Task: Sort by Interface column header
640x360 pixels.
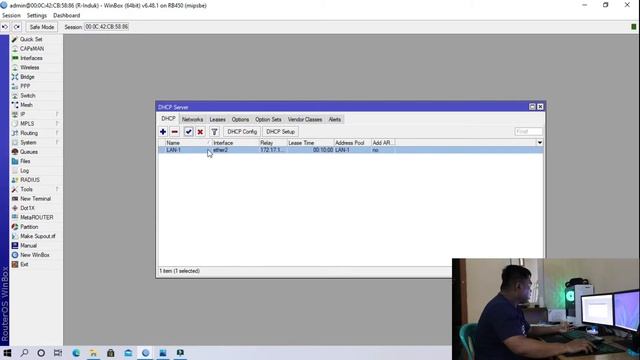Action: (236, 143)
